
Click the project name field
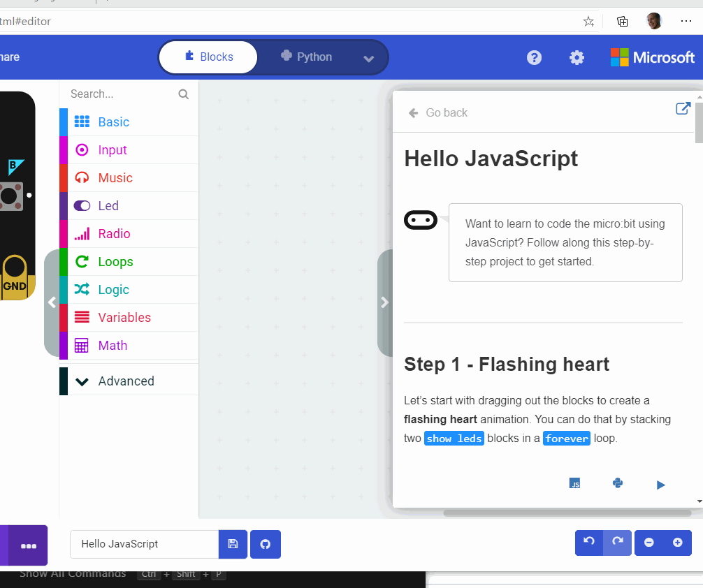[145, 544]
